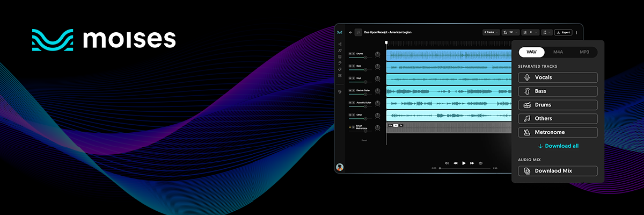644x215 pixels.
Task: Open the key C dropdown
Action: (531, 32)
